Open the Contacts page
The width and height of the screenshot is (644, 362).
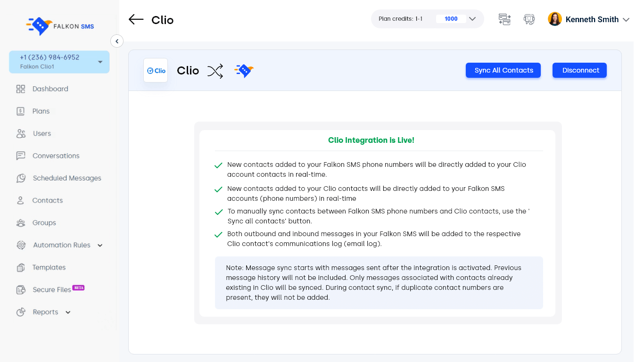(48, 201)
